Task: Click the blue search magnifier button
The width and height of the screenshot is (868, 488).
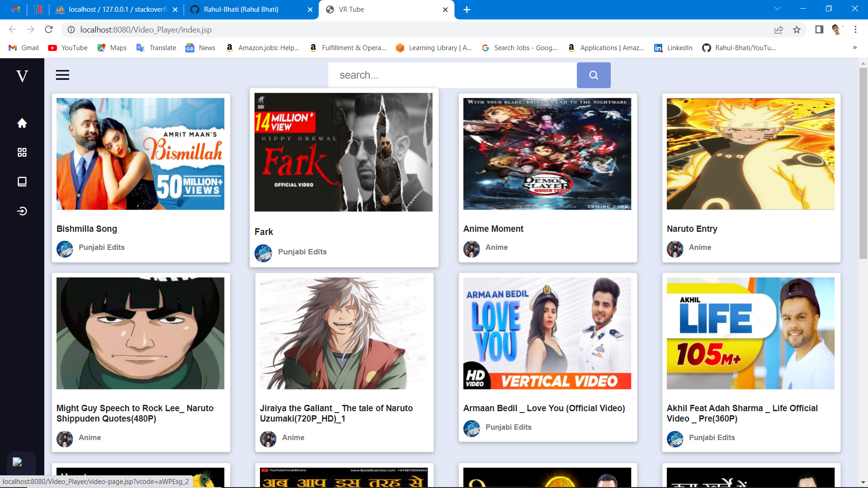Action: pos(593,75)
